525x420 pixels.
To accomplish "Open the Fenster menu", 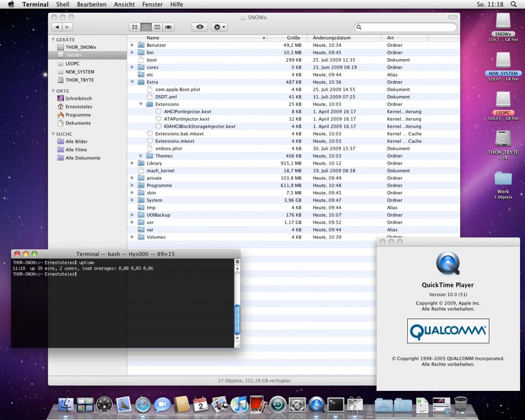I will pos(152,5).
